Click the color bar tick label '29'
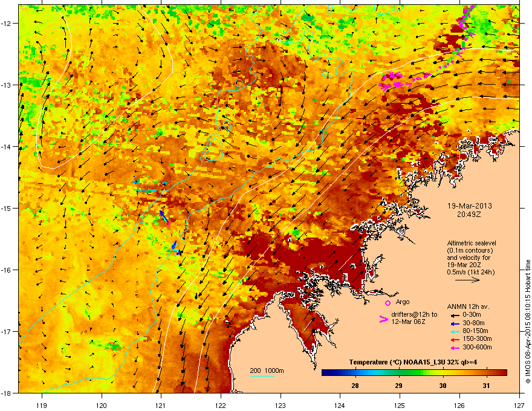This screenshot has width=532, height=411. pyautogui.click(x=399, y=386)
